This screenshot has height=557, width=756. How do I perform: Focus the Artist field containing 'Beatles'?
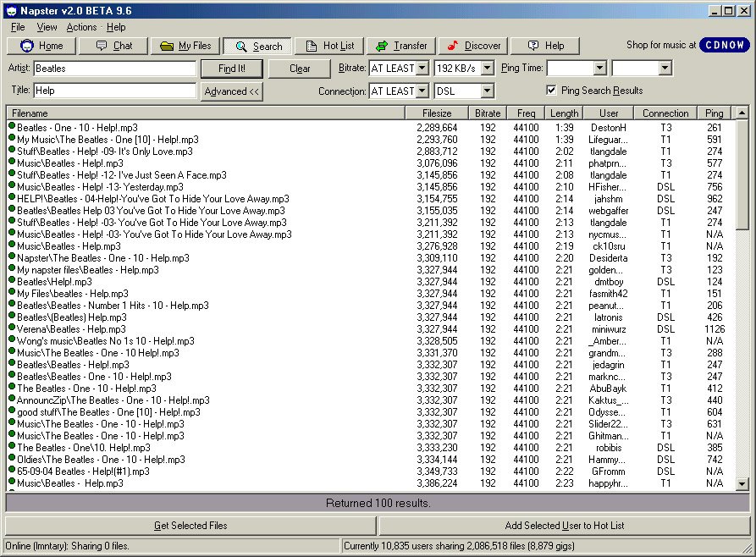click(115, 69)
